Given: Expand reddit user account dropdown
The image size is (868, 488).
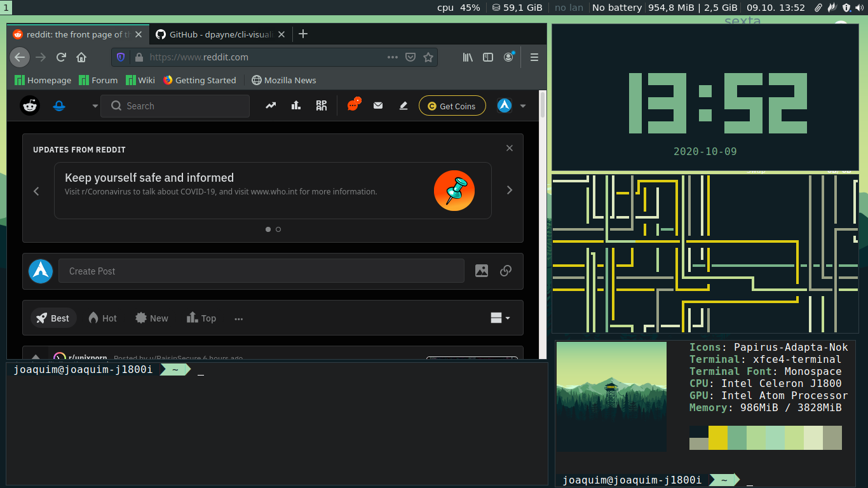Looking at the screenshot, I should pos(523,106).
